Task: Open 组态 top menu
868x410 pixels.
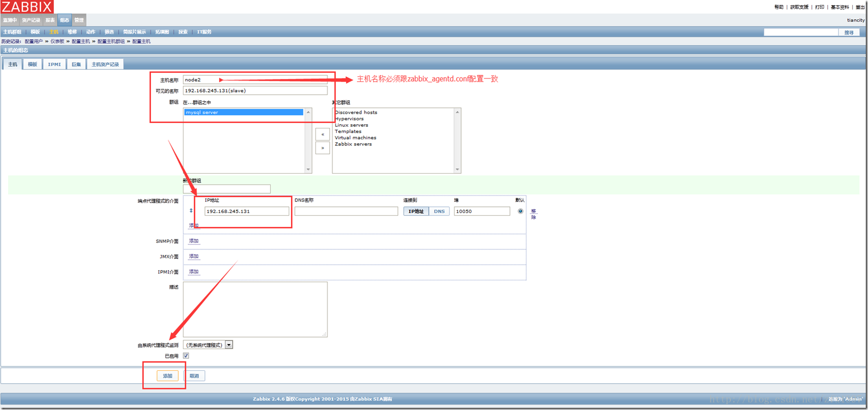Action: pos(65,20)
